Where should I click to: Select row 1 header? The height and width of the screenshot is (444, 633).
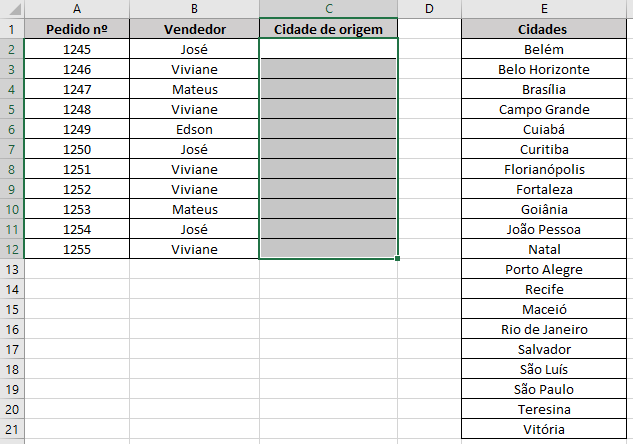click(11, 29)
